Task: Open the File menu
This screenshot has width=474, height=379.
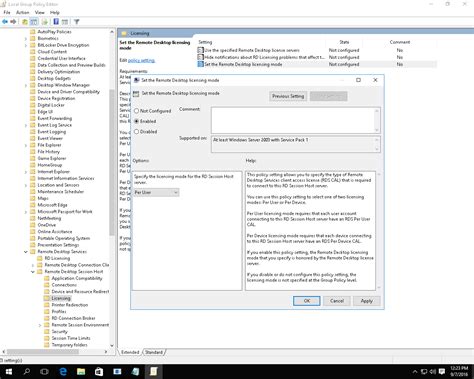Action: click(7, 12)
